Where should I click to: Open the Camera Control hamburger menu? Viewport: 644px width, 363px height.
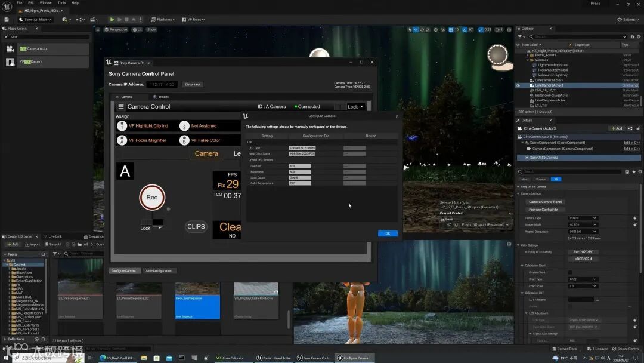tap(121, 107)
